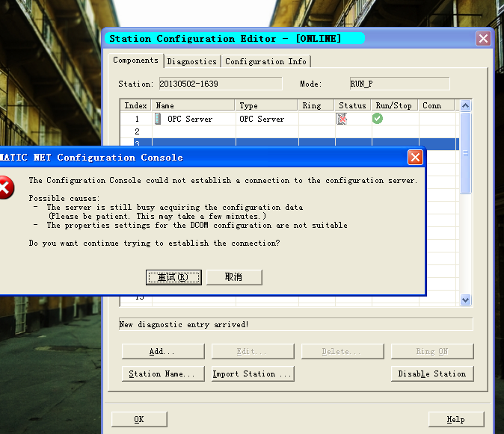Click the vertical scrollbar thumb of the list

click(465, 153)
